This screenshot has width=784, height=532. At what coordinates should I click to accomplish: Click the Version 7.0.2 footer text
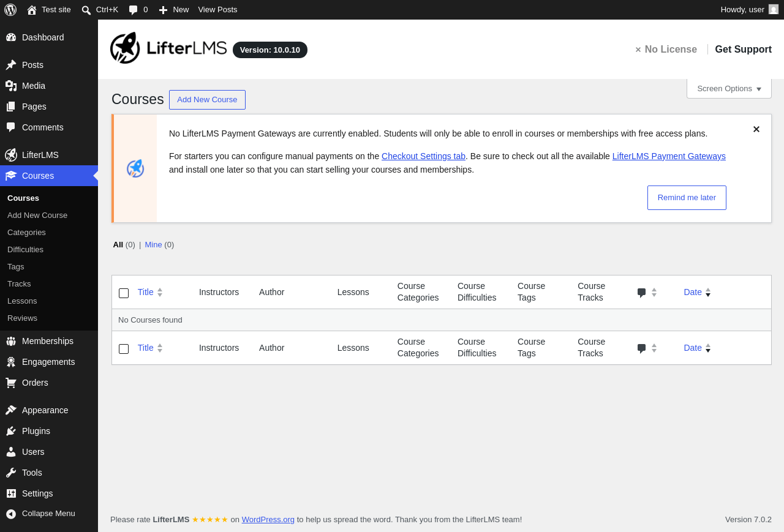[x=748, y=520]
